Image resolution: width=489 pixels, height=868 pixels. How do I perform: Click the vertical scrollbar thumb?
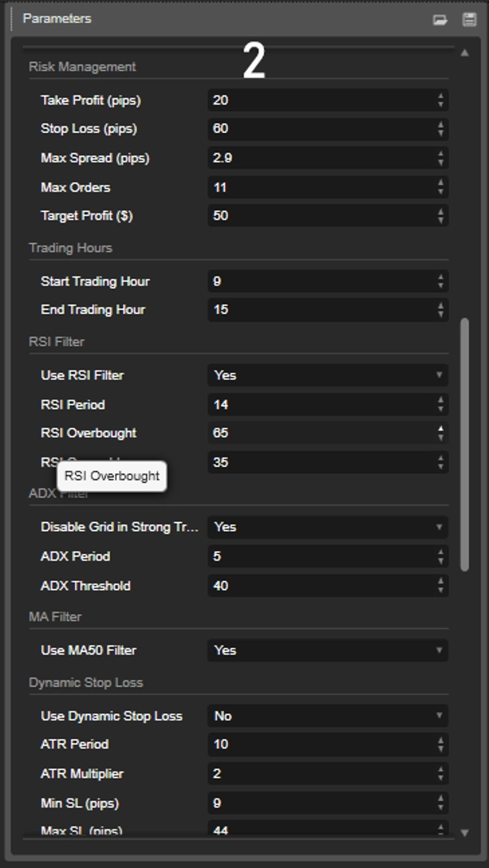(x=465, y=443)
